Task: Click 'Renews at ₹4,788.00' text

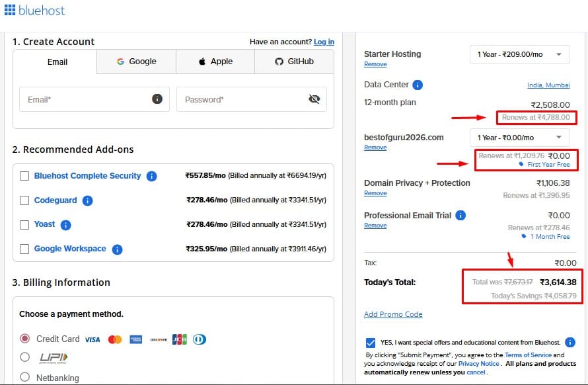Action: (x=536, y=118)
